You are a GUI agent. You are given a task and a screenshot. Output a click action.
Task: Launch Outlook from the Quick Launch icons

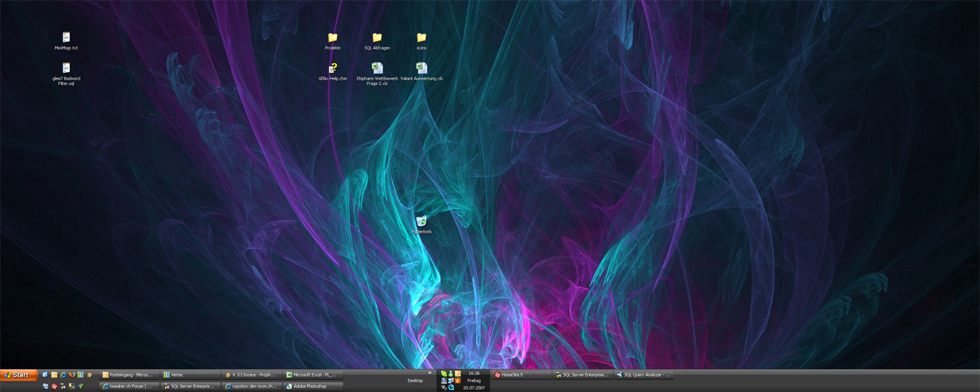pos(54,374)
